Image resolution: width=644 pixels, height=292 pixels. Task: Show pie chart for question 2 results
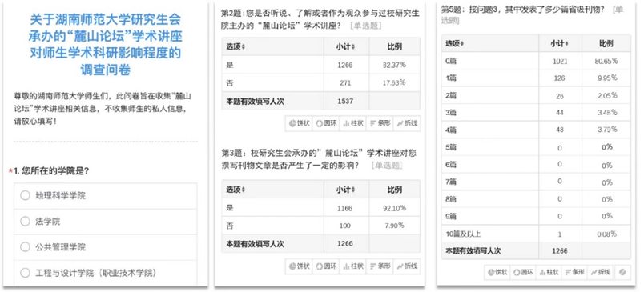tap(299, 123)
